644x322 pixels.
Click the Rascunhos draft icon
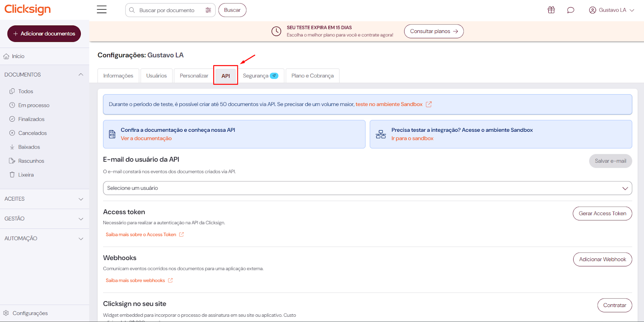12,161
